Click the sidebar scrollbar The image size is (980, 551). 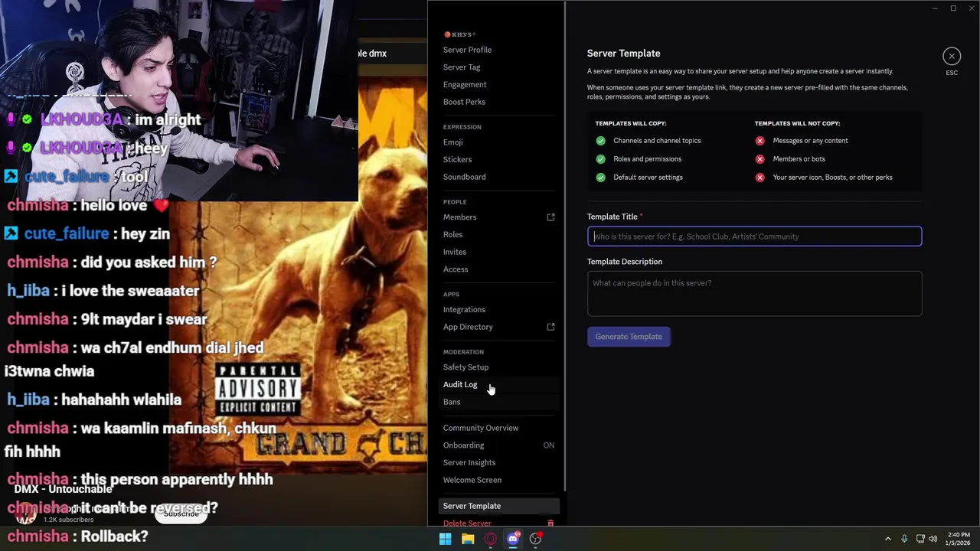(564, 245)
